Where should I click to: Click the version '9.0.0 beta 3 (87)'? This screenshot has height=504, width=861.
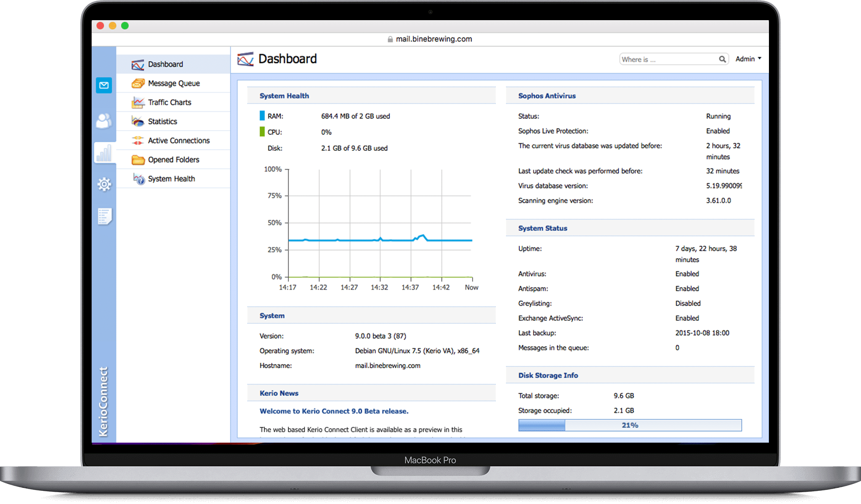(x=381, y=336)
